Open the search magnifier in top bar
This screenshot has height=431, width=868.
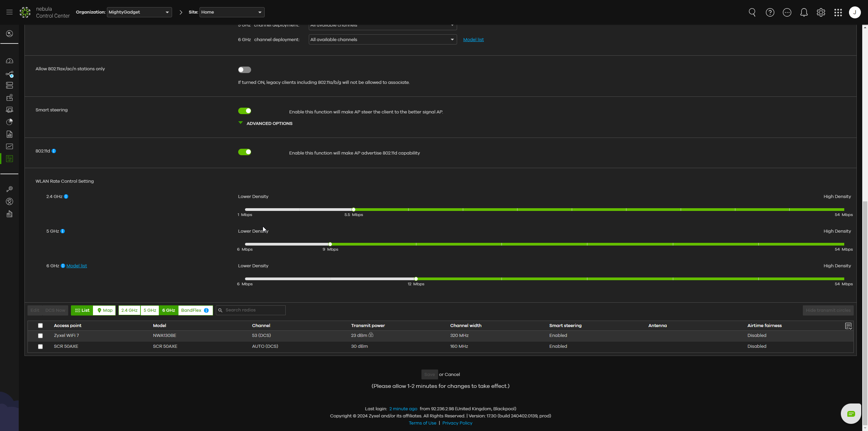pyautogui.click(x=752, y=13)
